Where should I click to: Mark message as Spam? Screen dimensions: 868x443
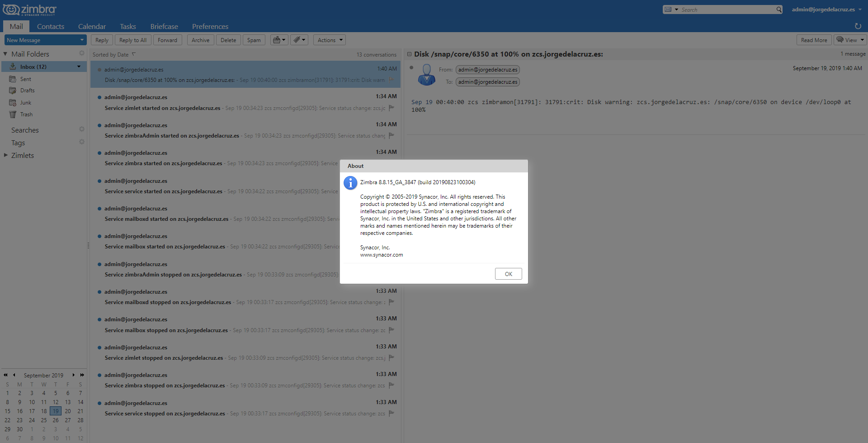pyautogui.click(x=254, y=40)
